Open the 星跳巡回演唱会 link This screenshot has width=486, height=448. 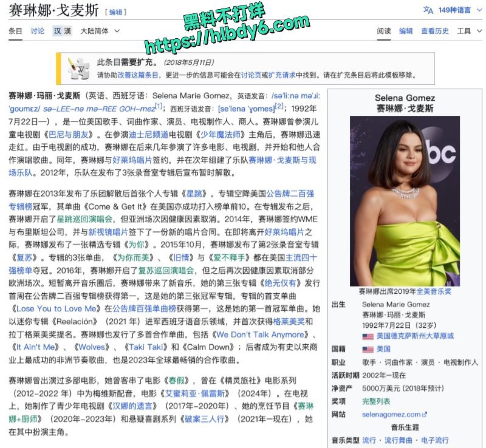[x=84, y=219]
